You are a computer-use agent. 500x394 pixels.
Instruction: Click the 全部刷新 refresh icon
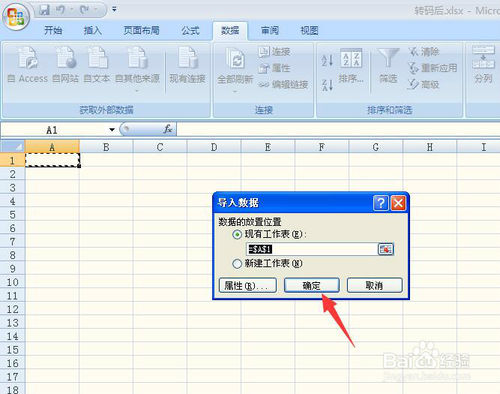235,60
